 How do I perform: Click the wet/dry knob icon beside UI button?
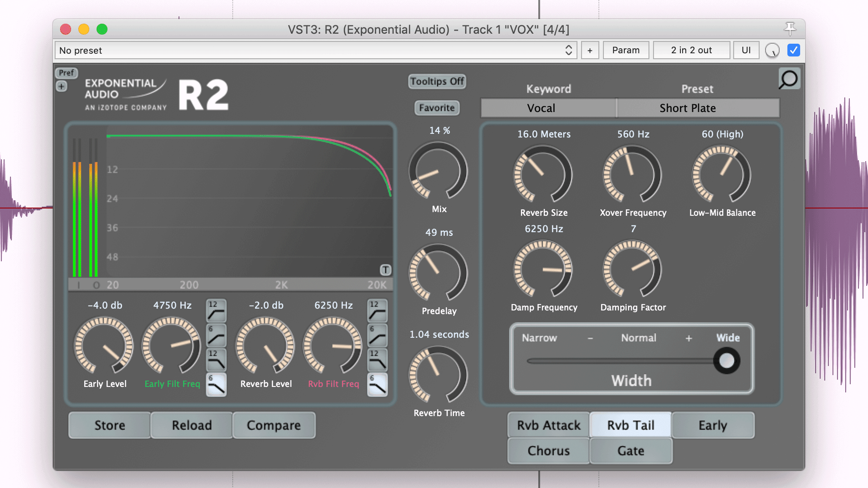tap(772, 50)
